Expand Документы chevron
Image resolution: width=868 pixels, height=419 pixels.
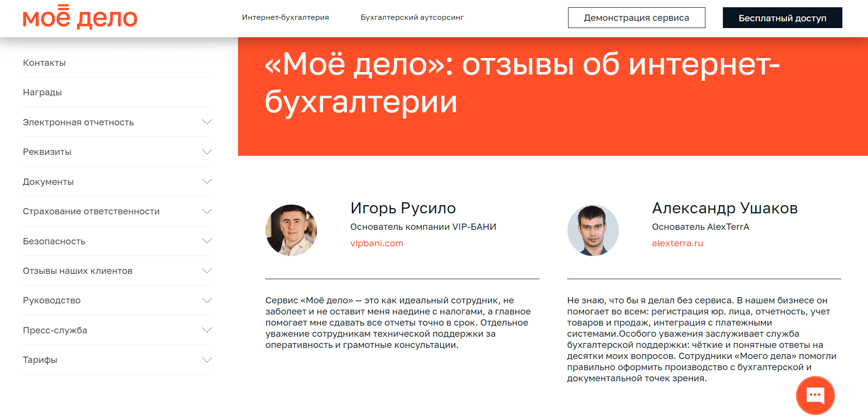click(207, 181)
